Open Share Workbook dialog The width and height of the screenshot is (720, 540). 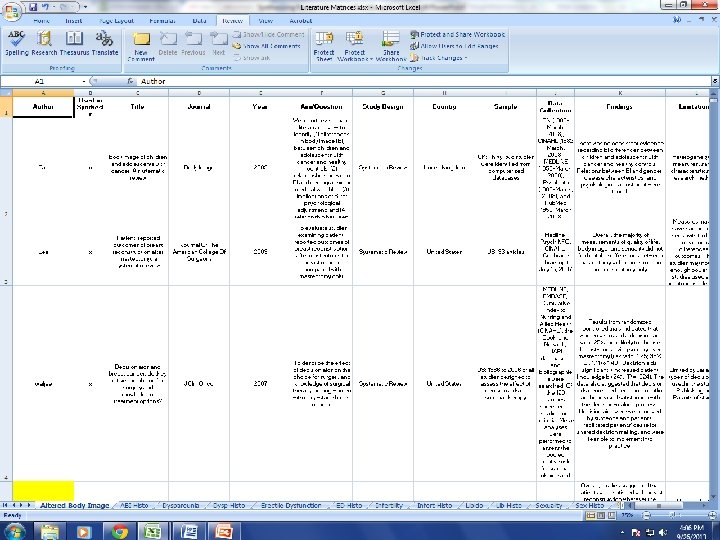click(x=391, y=46)
